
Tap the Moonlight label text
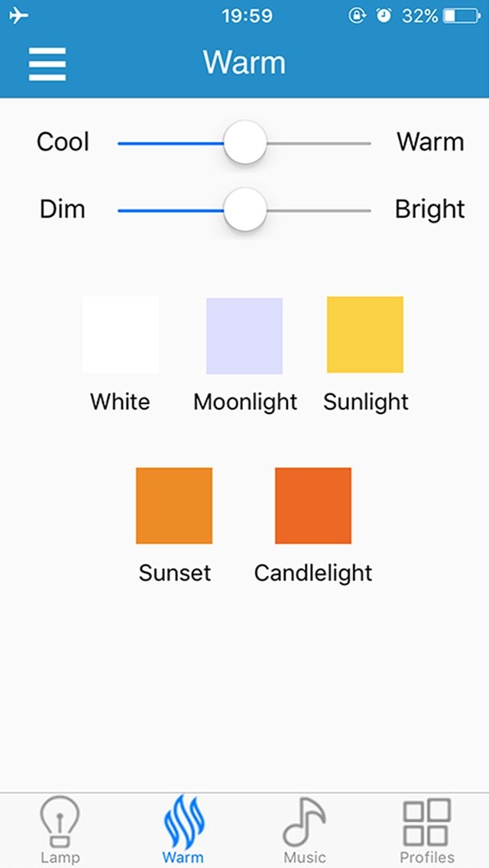(x=245, y=402)
